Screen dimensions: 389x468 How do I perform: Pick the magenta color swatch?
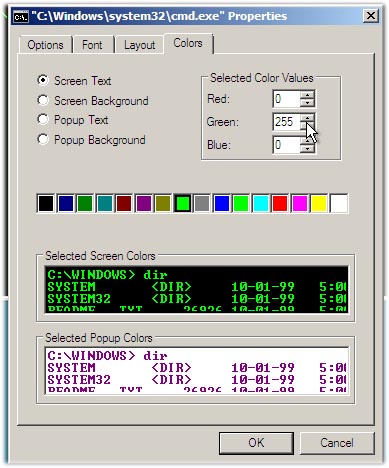click(x=299, y=203)
